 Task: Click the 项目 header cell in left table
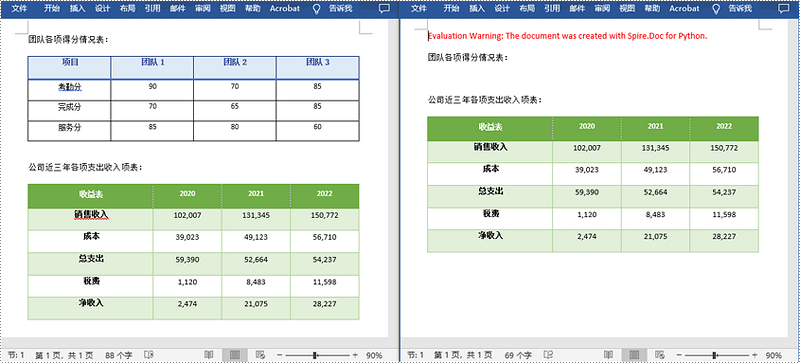tap(69, 67)
